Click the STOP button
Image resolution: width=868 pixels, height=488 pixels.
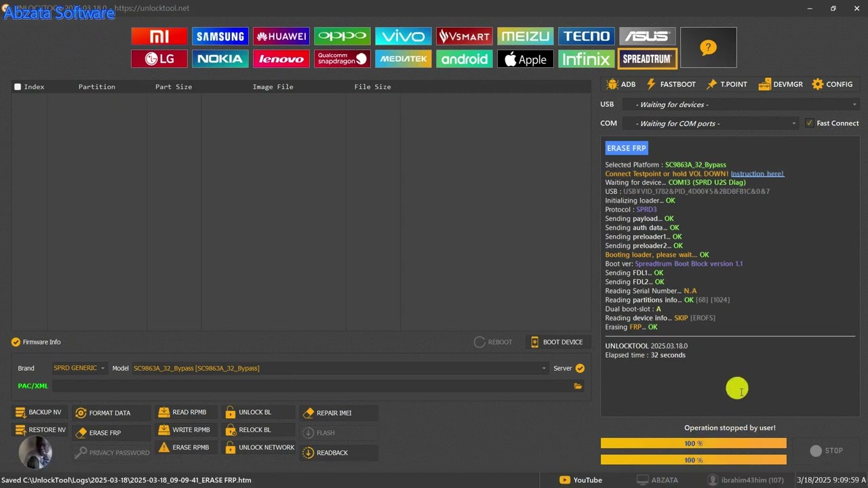(x=827, y=451)
